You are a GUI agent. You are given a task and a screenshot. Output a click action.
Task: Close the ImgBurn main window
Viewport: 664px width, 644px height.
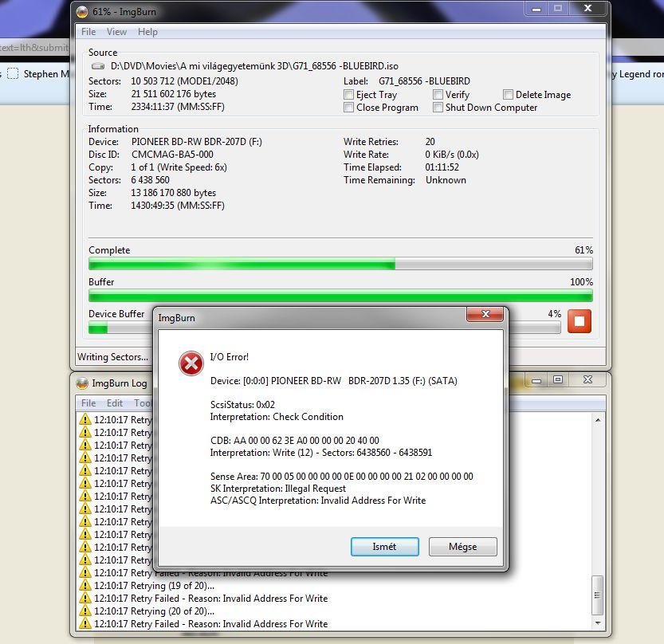click(x=587, y=9)
